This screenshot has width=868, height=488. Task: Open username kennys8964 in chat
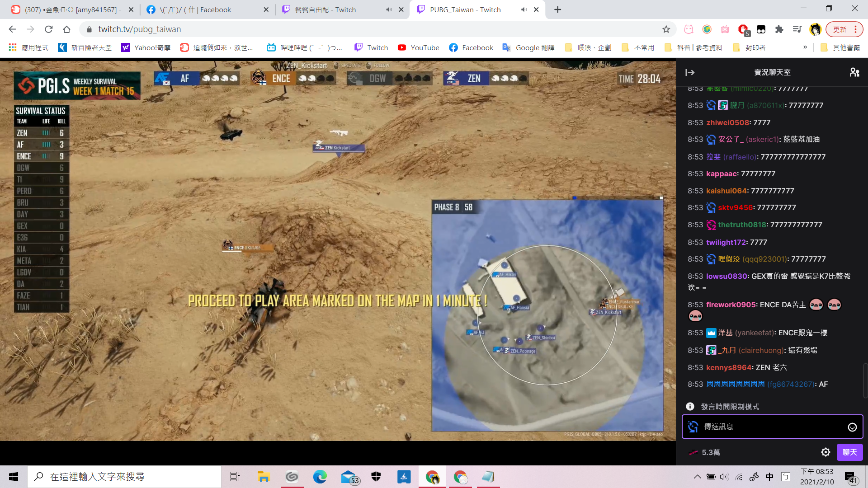coord(728,367)
